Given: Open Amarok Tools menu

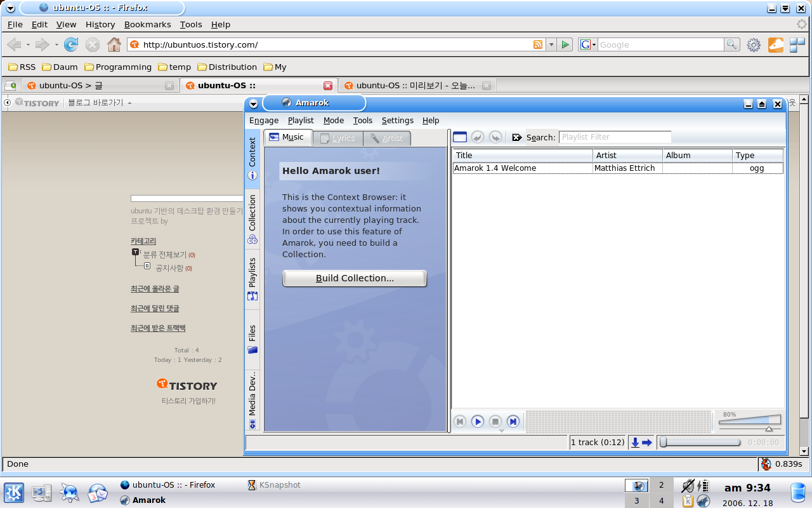Looking at the screenshot, I should click(363, 120).
